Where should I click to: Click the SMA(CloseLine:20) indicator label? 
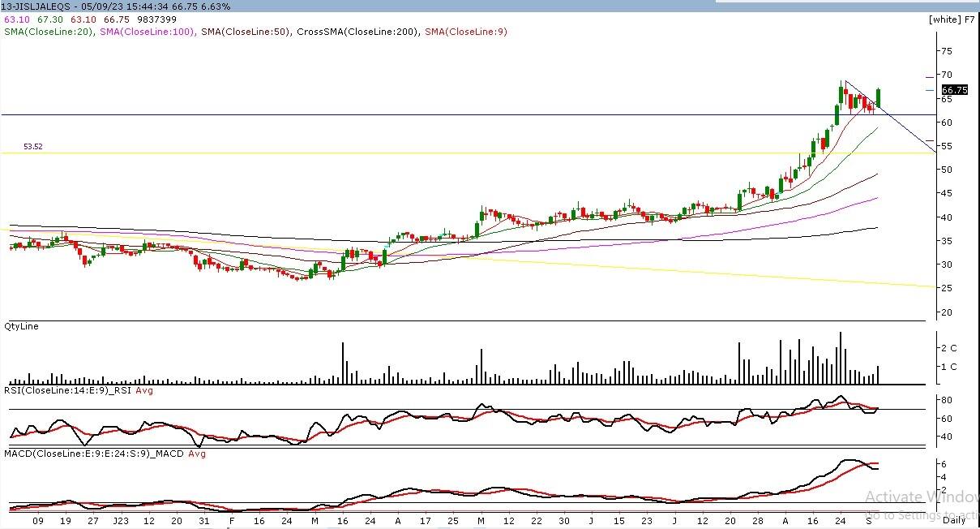pos(48,32)
